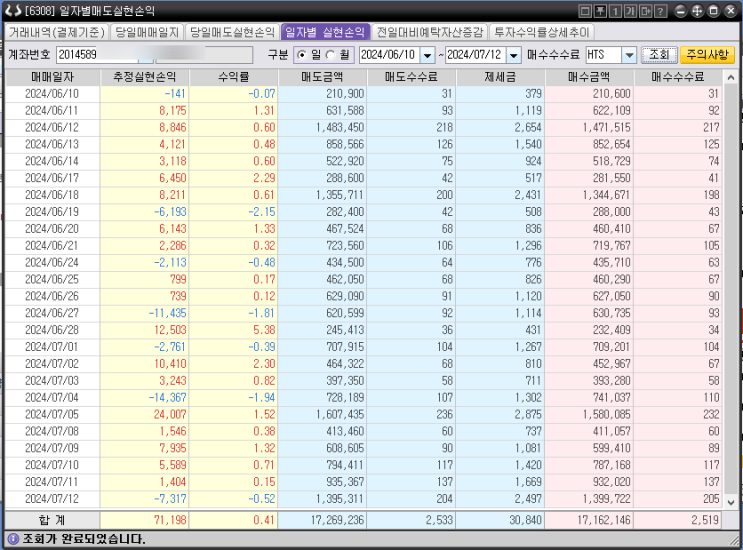Click the loss value -6,193 cell
This screenshot has height=550, width=743.
(x=145, y=212)
